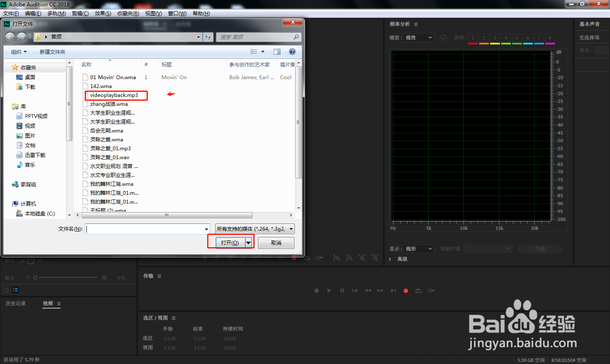Toggle hold button 2 in frequency analysis
610x364 pixels.
click(484, 38)
